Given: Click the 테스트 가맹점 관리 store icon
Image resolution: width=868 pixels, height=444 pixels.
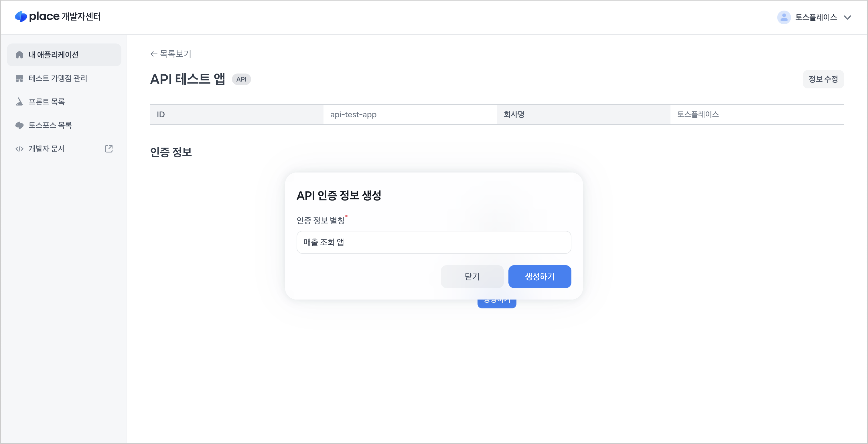Looking at the screenshot, I should pos(19,78).
